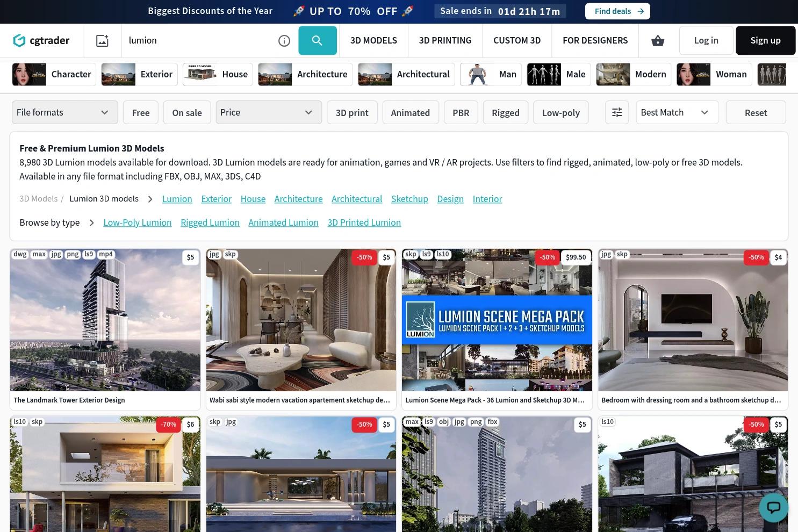
Task: Select the Man category chip
Action: 491,74
